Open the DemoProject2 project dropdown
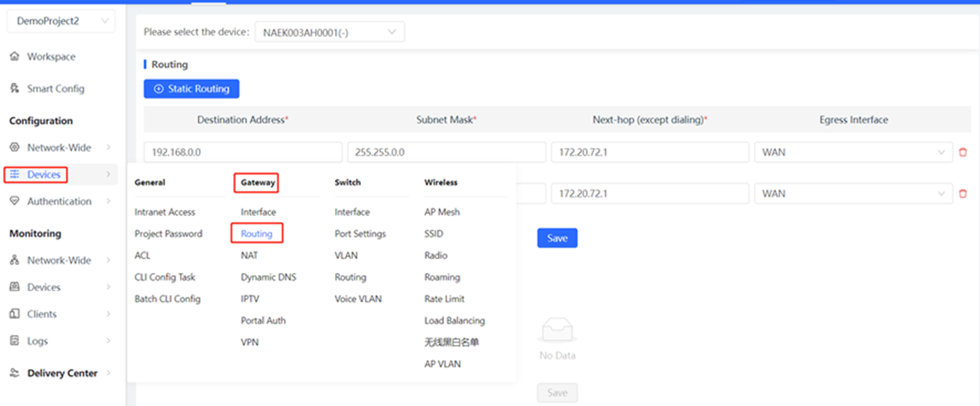 coord(60,21)
